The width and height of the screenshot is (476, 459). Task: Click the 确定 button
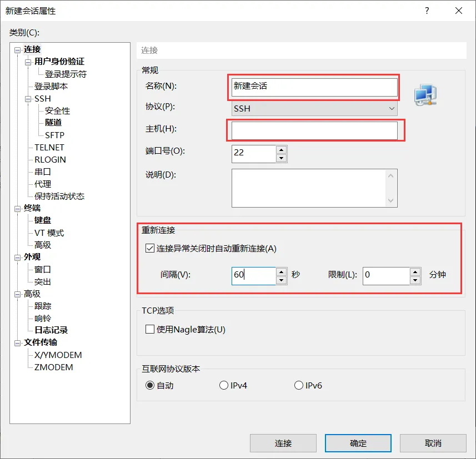[358, 443]
